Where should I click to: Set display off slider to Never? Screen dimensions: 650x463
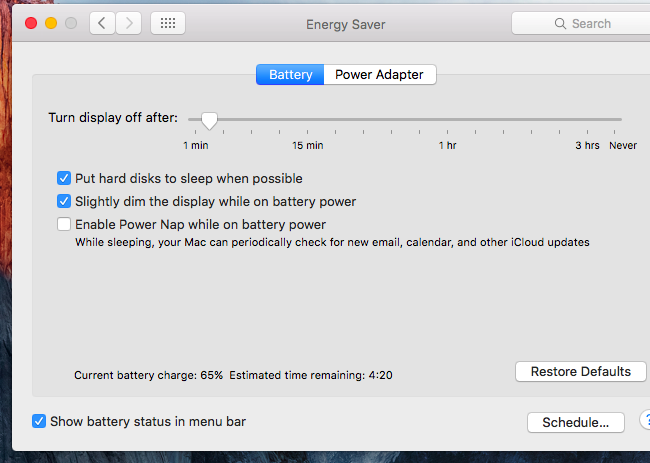615,119
